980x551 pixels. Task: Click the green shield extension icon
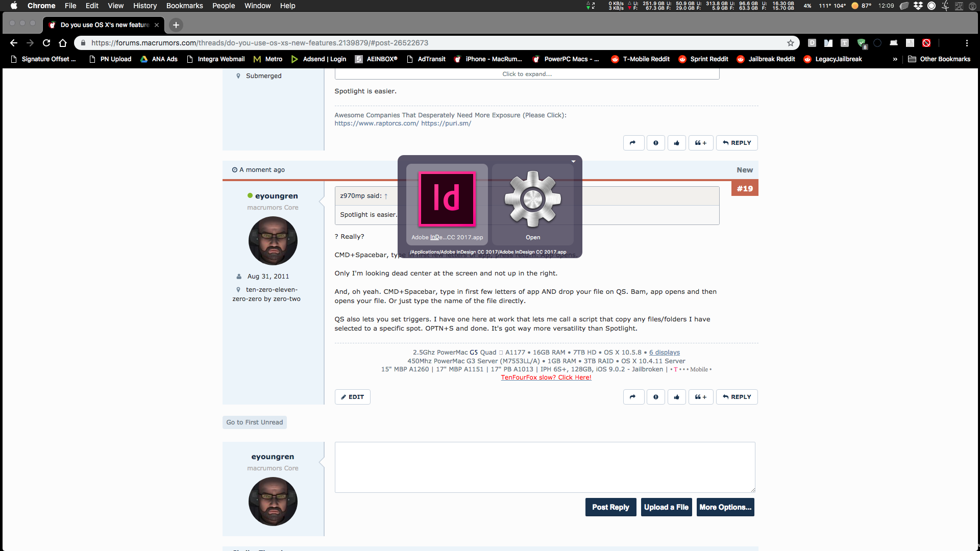(862, 43)
